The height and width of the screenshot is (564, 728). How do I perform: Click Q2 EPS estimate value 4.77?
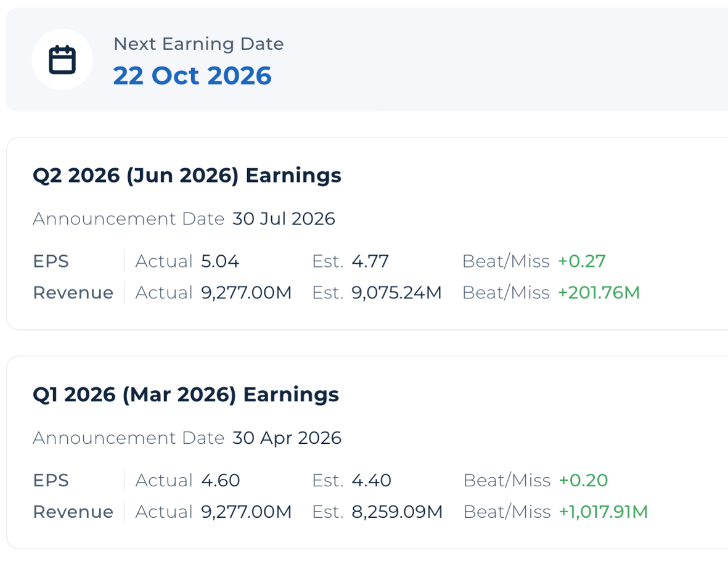click(x=370, y=261)
